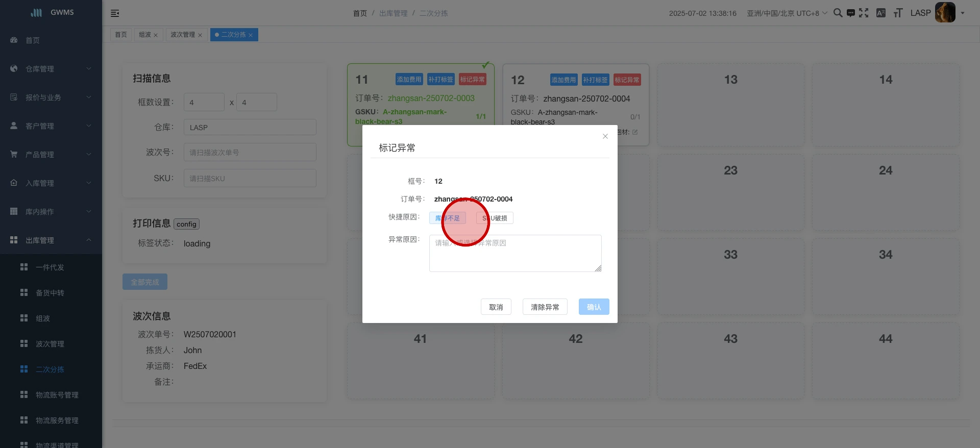Expand the 仓库管理 sidebar menu

pyautogui.click(x=51, y=69)
